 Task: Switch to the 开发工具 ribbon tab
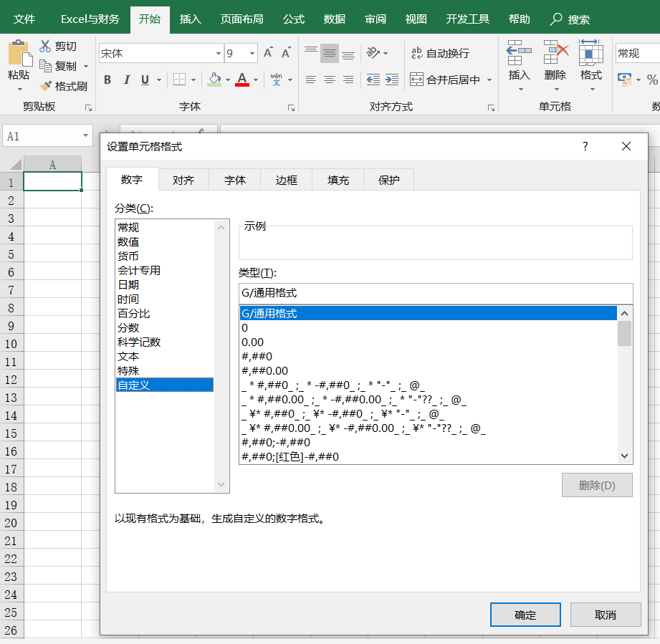[x=468, y=19]
